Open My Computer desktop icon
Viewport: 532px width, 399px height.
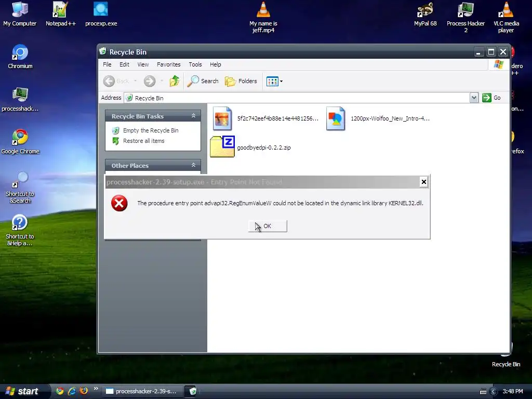pos(20,14)
